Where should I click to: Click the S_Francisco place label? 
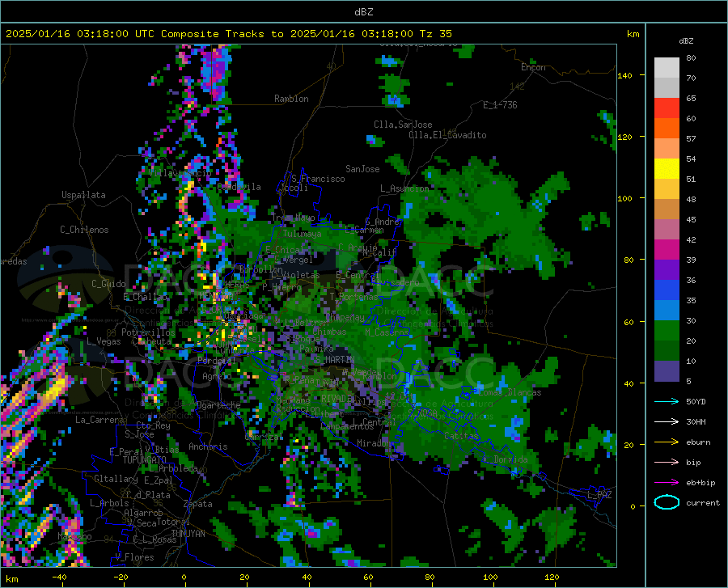318,179
